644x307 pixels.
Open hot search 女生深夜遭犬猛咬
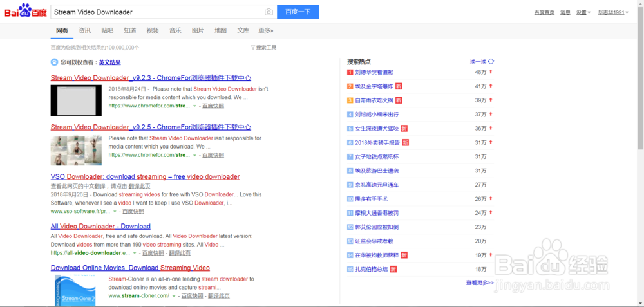(377, 129)
